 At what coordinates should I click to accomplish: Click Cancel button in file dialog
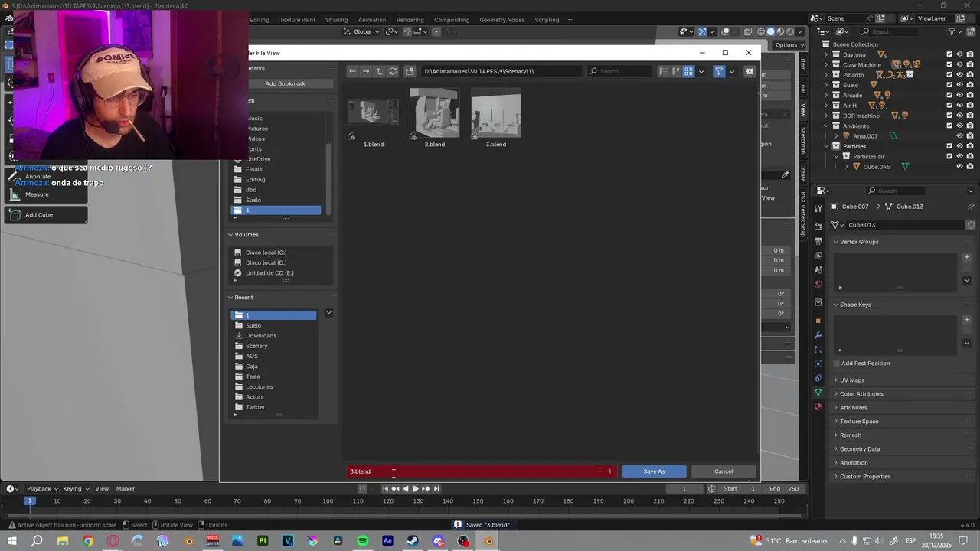(724, 471)
